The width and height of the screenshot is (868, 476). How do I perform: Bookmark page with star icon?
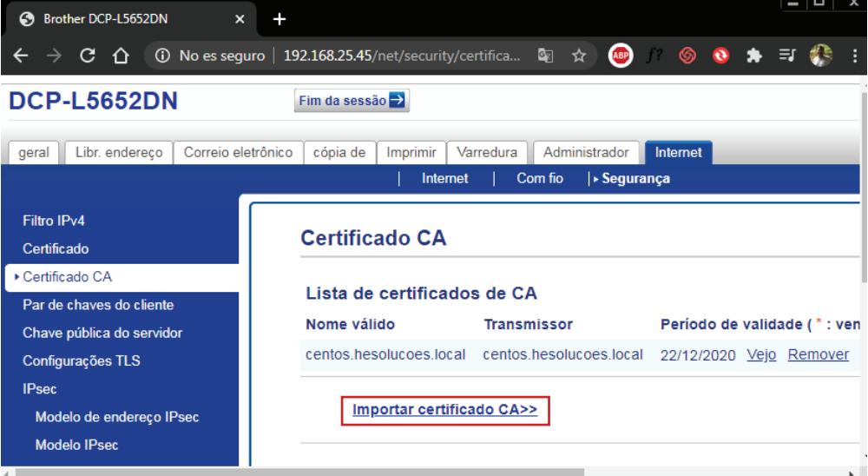click(579, 56)
